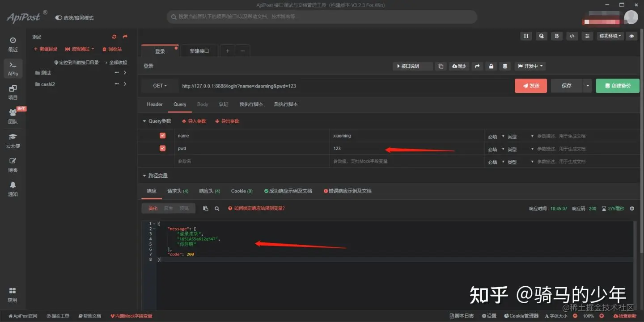The height and width of the screenshot is (322, 644).
Task: Click the lock interface icon
Action: (491, 66)
